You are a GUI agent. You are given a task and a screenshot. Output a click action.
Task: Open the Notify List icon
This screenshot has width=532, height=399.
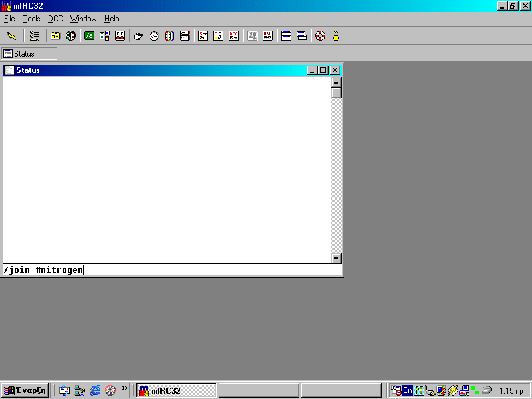[x=252, y=36]
